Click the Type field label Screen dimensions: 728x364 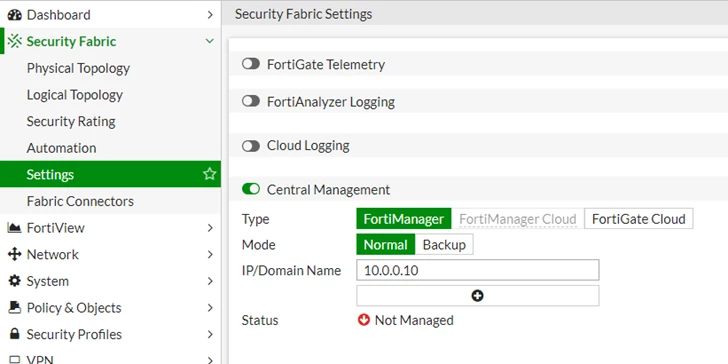coord(255,219)
